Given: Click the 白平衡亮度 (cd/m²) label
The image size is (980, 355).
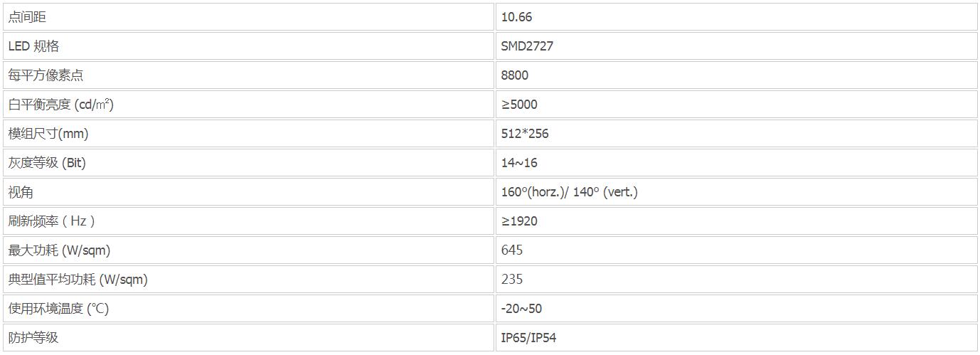Looking at the screenshot, I should [x=61, y=105].
